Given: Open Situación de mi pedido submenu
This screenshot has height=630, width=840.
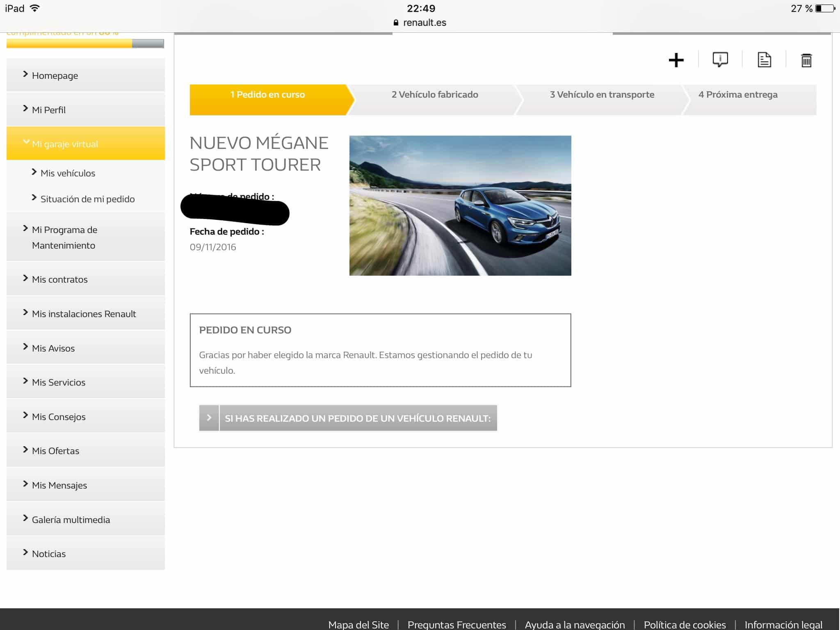Looking at the screenshot, I should pyautogui.click(x=87, y=199).
